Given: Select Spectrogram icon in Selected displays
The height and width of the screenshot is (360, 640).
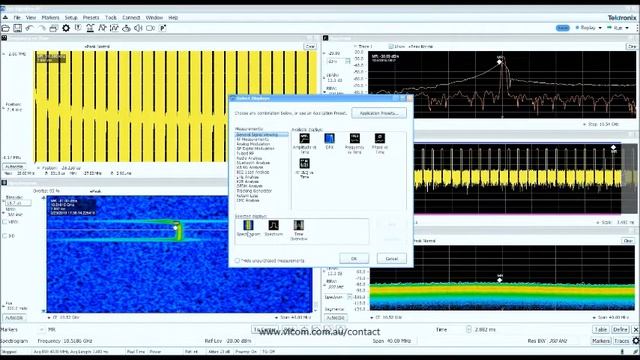Looking at the screenshot, I should click(248, 225).
